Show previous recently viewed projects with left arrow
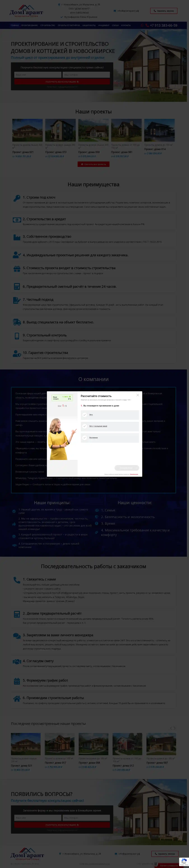The width and height of the screenshot is (189, 868). pos(171,728)
